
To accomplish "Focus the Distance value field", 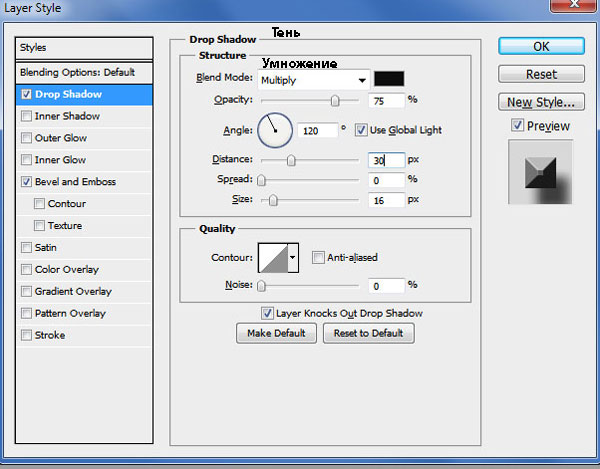I will 386,160.
